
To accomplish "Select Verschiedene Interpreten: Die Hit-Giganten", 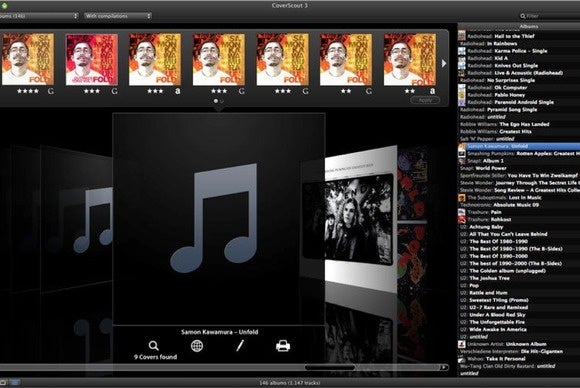I will click(x=519, y=351).
